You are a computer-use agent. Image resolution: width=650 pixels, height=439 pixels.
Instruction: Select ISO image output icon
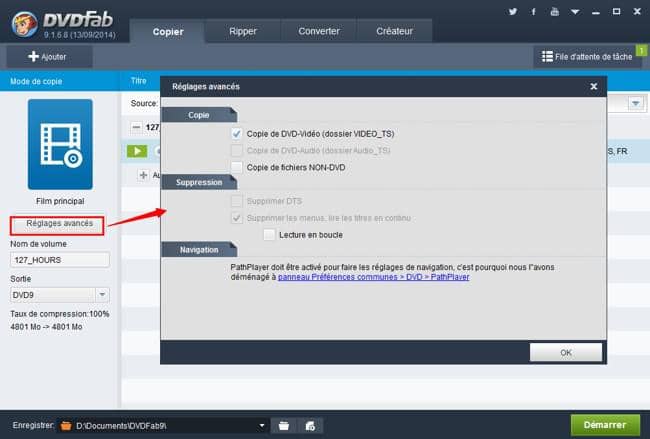310,426
